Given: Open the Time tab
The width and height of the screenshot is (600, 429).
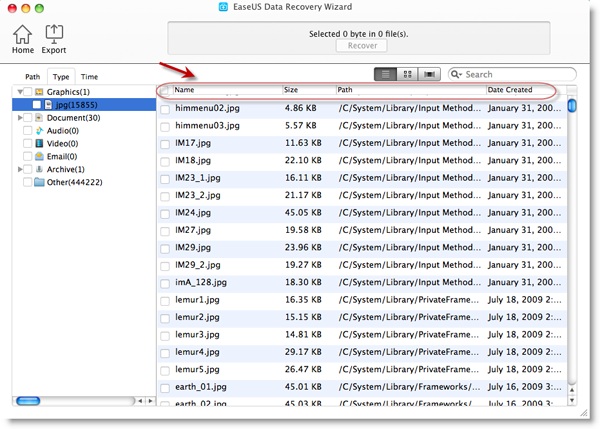Looking at the screenshot, I should click(x=90, y=77).
